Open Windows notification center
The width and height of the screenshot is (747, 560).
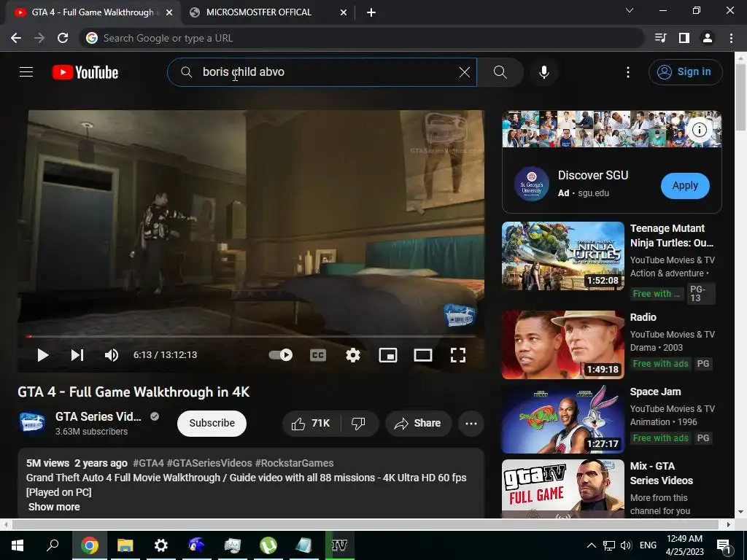724,545
